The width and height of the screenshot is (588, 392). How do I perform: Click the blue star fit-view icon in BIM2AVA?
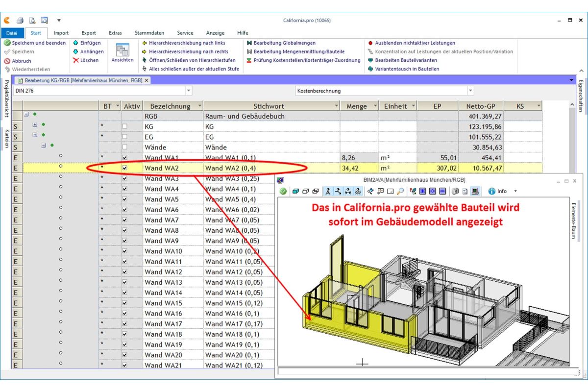422,191
